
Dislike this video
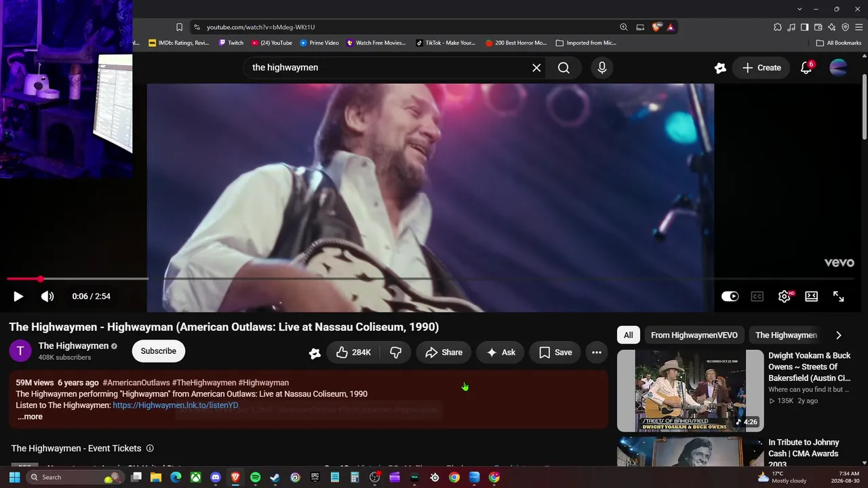pyautogui.click(x=395, y=352)
